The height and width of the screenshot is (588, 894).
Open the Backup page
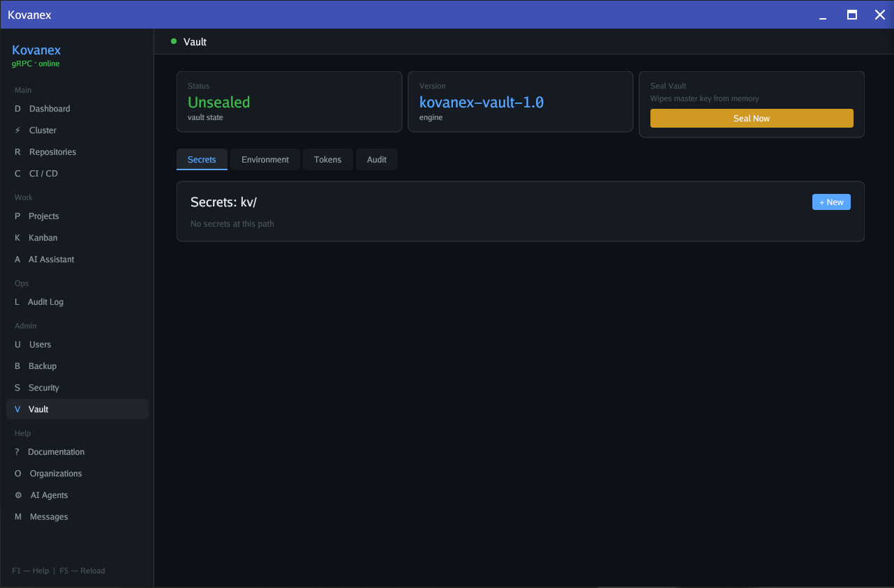(x=42, y=366)
